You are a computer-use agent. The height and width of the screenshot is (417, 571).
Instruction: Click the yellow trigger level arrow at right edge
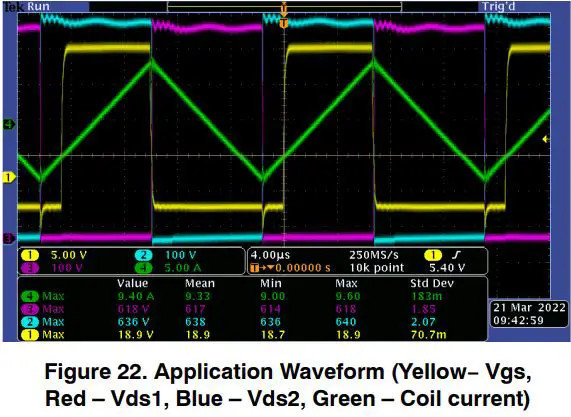pyautogui.click(x=546, y=139)
